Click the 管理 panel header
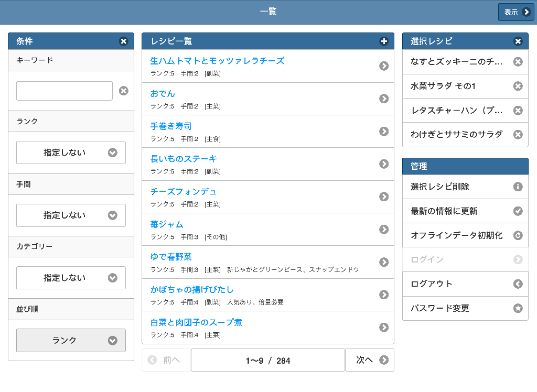 (x=466, y=166)
